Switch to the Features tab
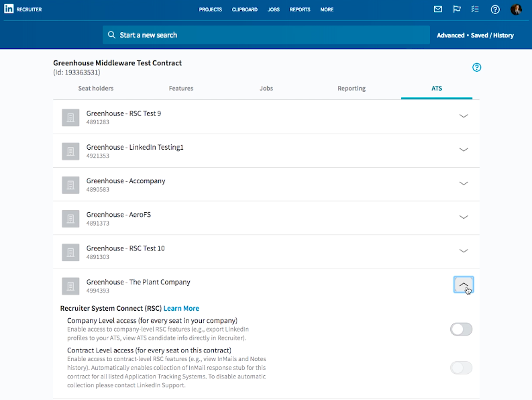Screen dimensions: 532x400 click(x=181, y=89)
